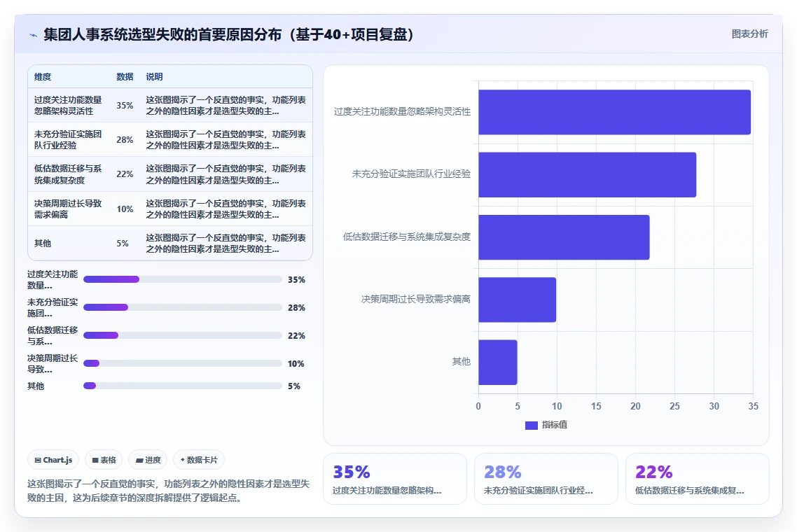Click the chart bar for 过度关注功能数量忽略架构灵活性

click(x=614, y=112)
